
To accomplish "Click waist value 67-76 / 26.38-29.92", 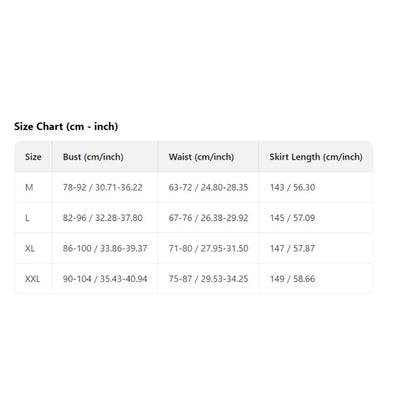I will coord(208,218).
